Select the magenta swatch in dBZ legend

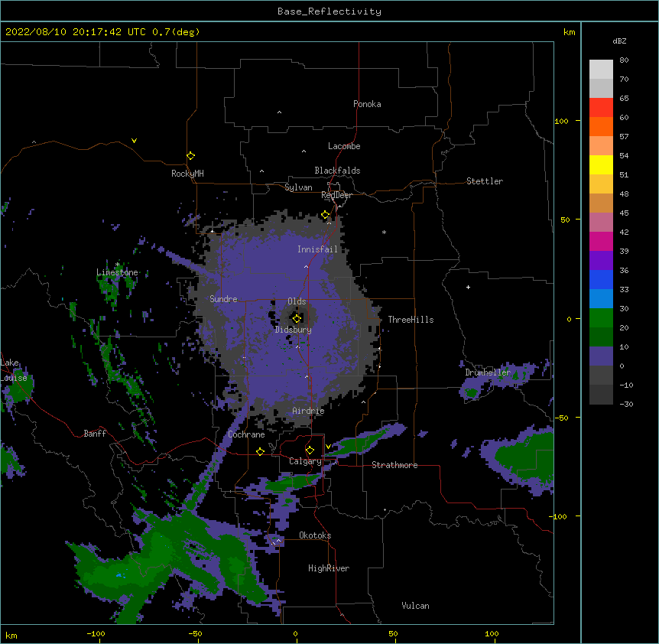601,241
